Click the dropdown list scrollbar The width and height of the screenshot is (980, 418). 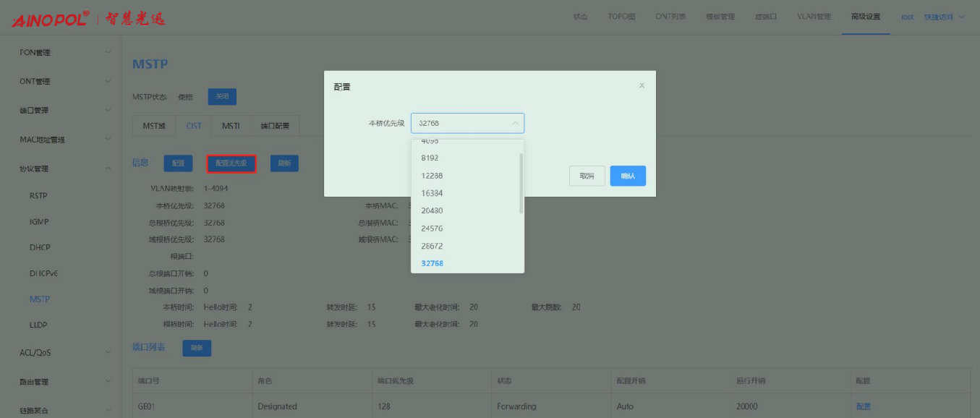point(521,184)
